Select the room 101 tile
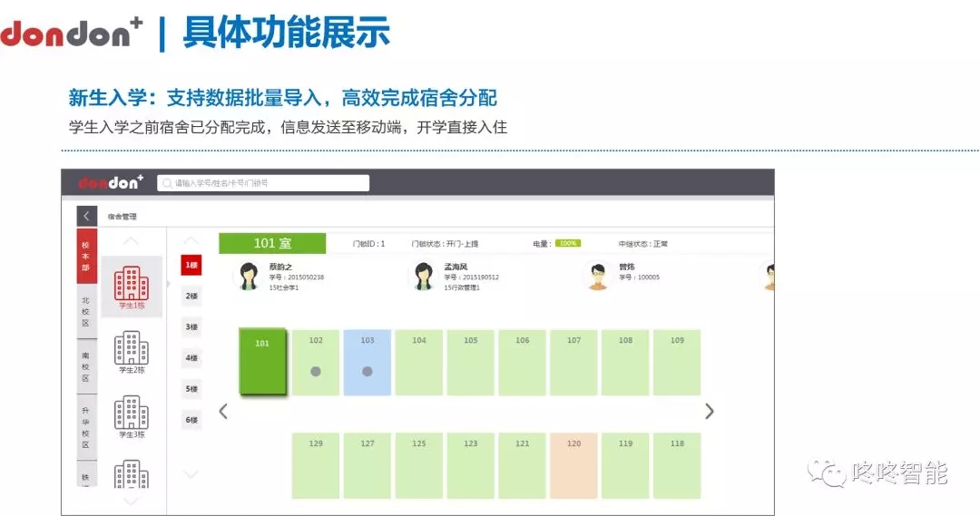Viewport: 980px width, 516px height. tap(262, 361)
